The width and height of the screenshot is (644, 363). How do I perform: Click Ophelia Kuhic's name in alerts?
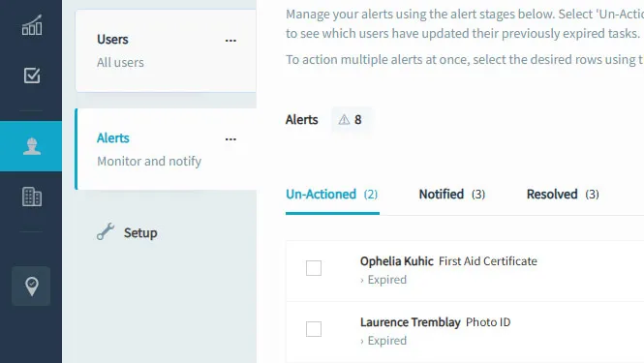397,261
